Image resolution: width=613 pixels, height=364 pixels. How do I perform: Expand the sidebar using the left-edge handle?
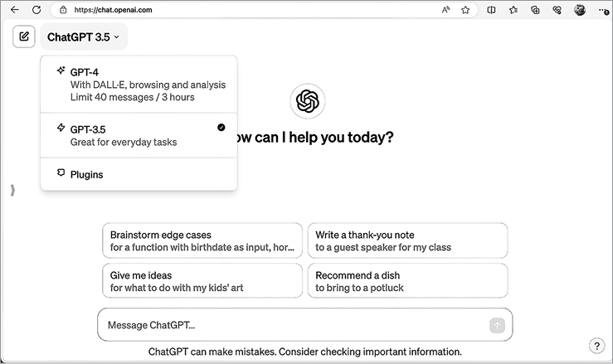pos(12,191)
